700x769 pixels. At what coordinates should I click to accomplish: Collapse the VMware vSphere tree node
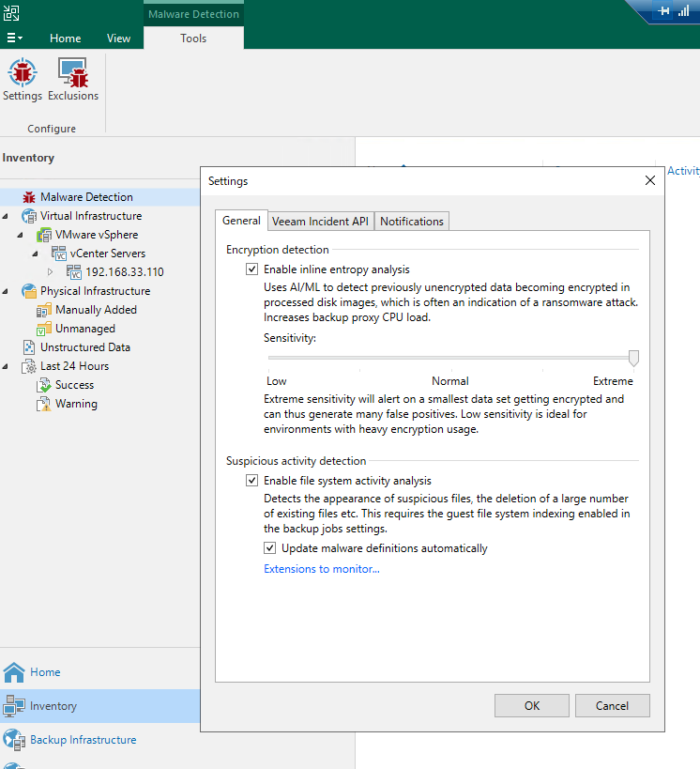[x=20, y=235]
